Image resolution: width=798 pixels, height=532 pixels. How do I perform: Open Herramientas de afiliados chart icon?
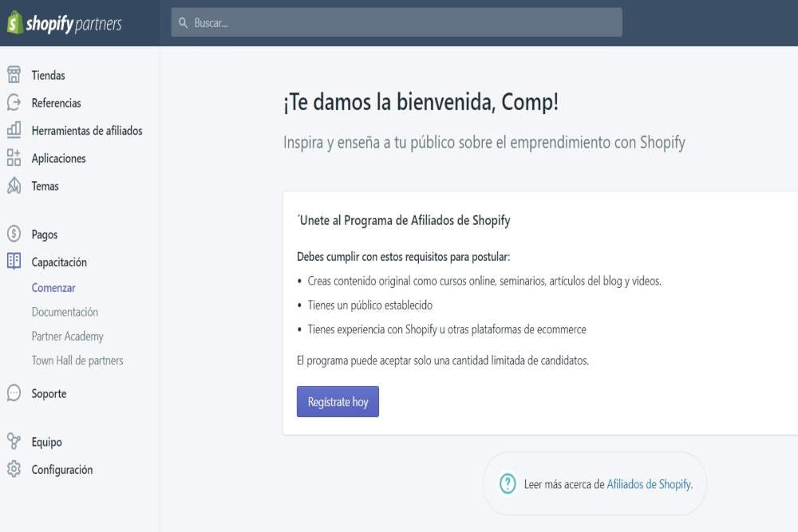[x=14, y=131]
